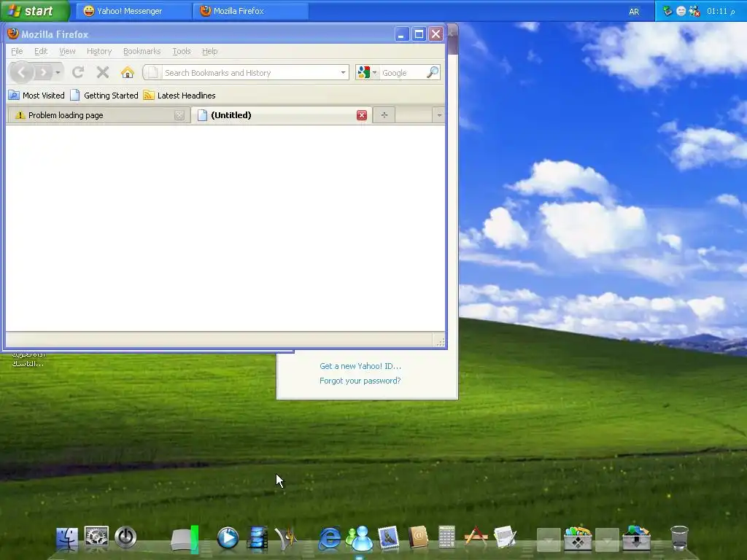Open the View menu
The image size is (747, 560).
click(67, 51)
